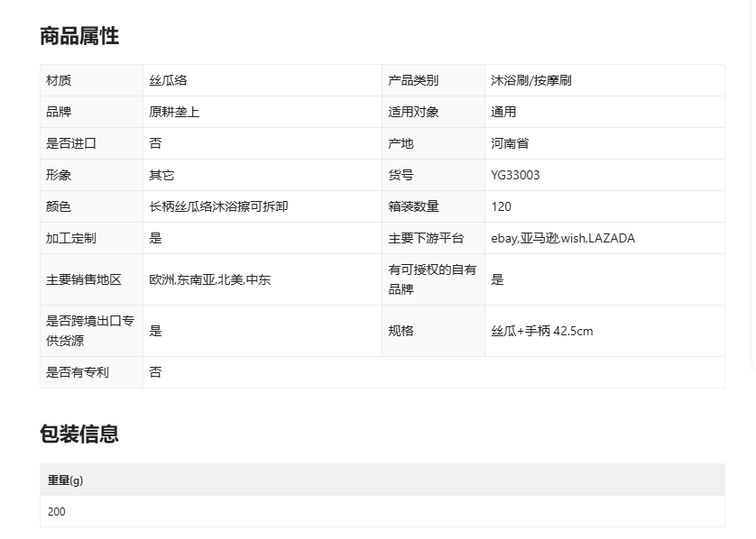Screen dimensions: 756x539
Task: Click the 包装信息 section heading
Action: click(79, 434)
